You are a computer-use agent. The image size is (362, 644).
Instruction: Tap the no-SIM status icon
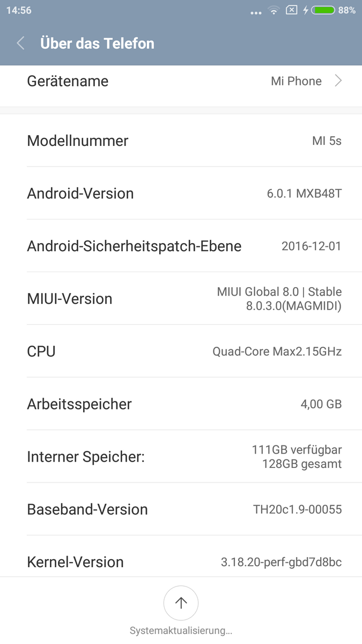[291, 10]
